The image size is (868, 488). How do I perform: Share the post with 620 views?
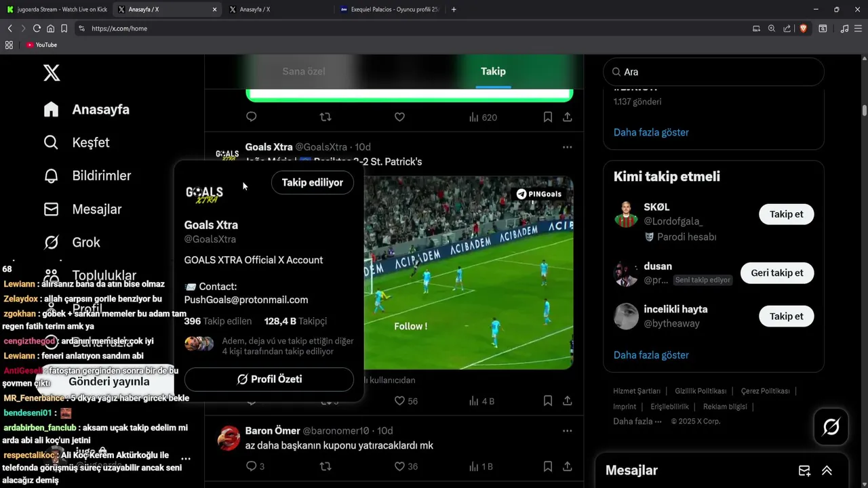[567, 117]
